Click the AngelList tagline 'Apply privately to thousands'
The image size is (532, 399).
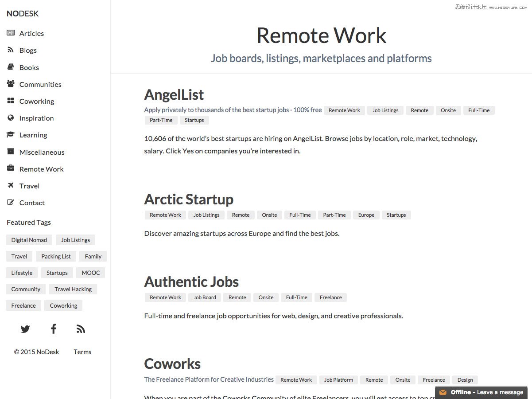[x=233, y=110]
